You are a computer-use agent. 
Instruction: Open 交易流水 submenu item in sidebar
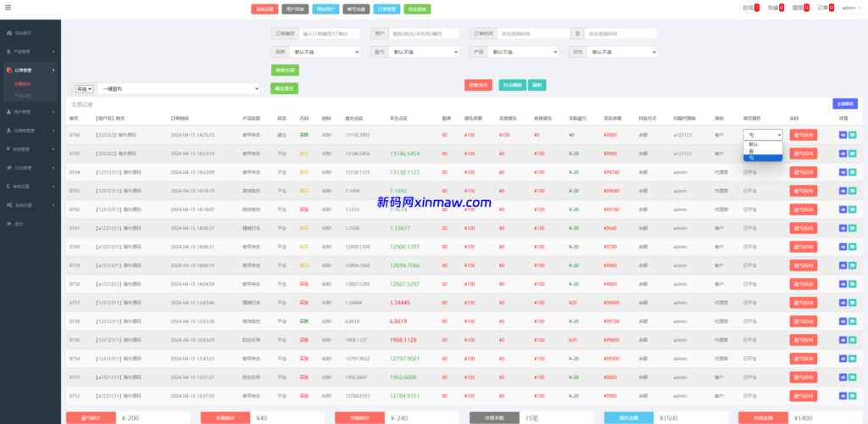pyautogui.click(x=24, y=85)
